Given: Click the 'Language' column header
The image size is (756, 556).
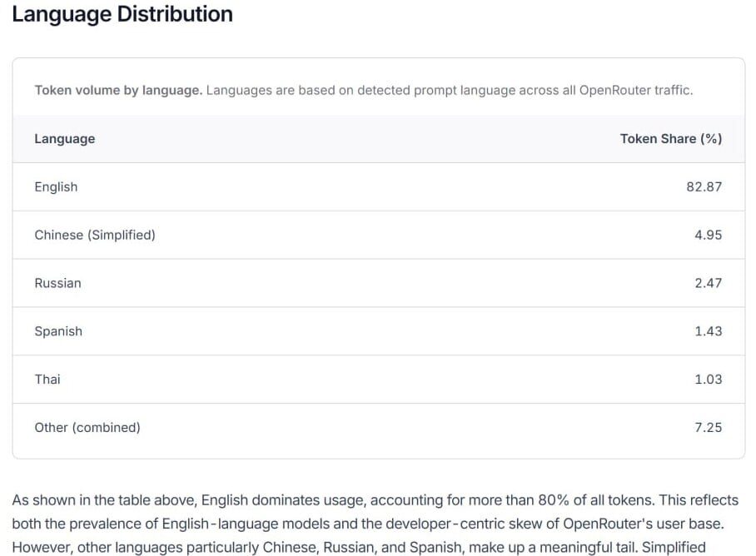Looking at the screenshot, I should 64,139.
